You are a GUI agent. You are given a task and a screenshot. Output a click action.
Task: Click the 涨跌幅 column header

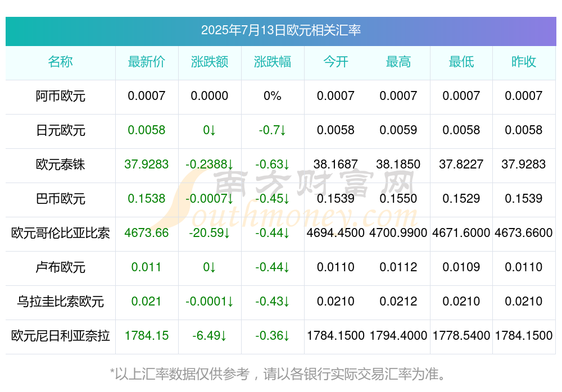point(273,62)
